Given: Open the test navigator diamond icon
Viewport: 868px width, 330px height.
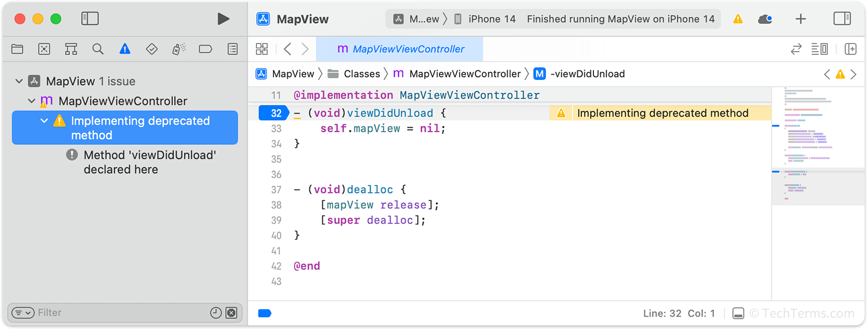Looking at the screenshot, I should pos(152,49).
